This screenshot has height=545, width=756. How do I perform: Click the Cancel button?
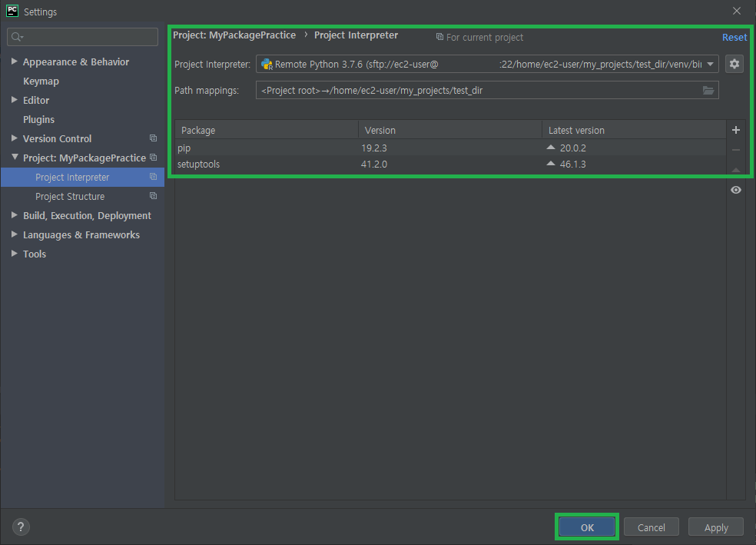[x=651, y=527]
